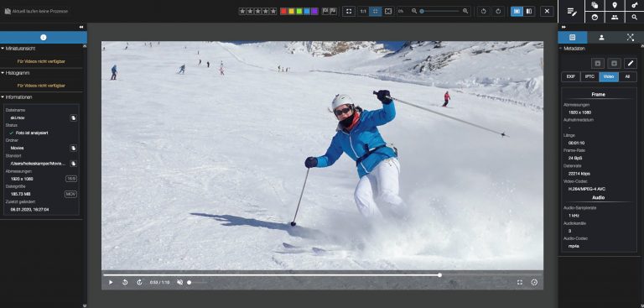Skip backward in the video

[125, 283]
